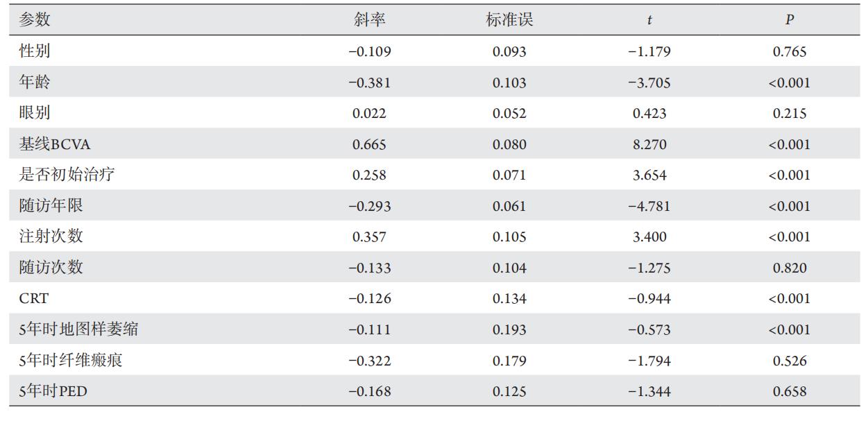868x421 pixels.
Task: Select the slope value 0.665
Action: click(369, 144)
